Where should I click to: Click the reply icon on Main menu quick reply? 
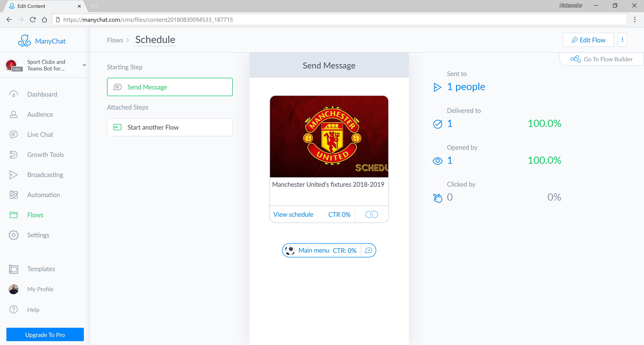click(x=368, y=250)
